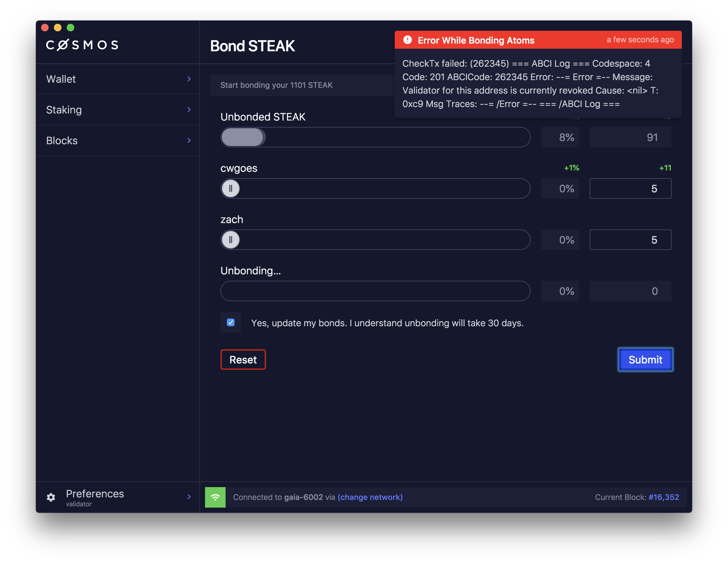Click the green +11 change indicator

click(665, 168)
